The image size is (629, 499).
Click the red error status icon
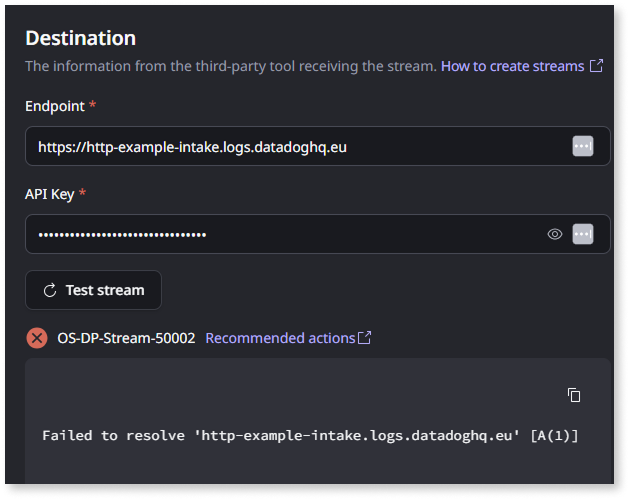pyautogui.click(x=37, y=338)
